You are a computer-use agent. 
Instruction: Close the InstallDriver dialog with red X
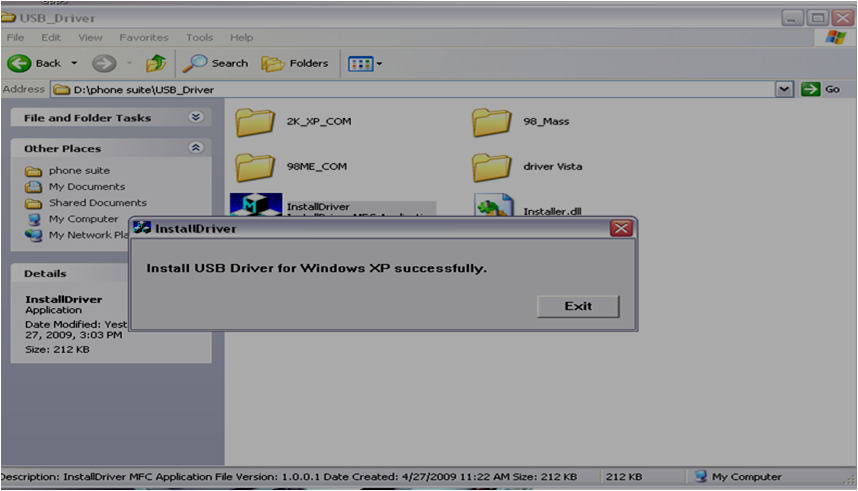[x=621, y=228]
